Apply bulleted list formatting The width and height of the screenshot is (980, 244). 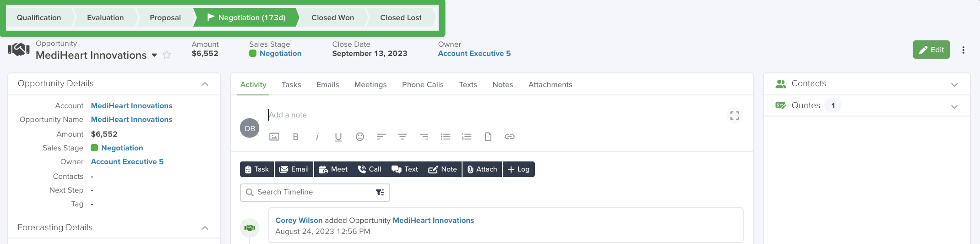pyautogui.click(x=446, y=137)
